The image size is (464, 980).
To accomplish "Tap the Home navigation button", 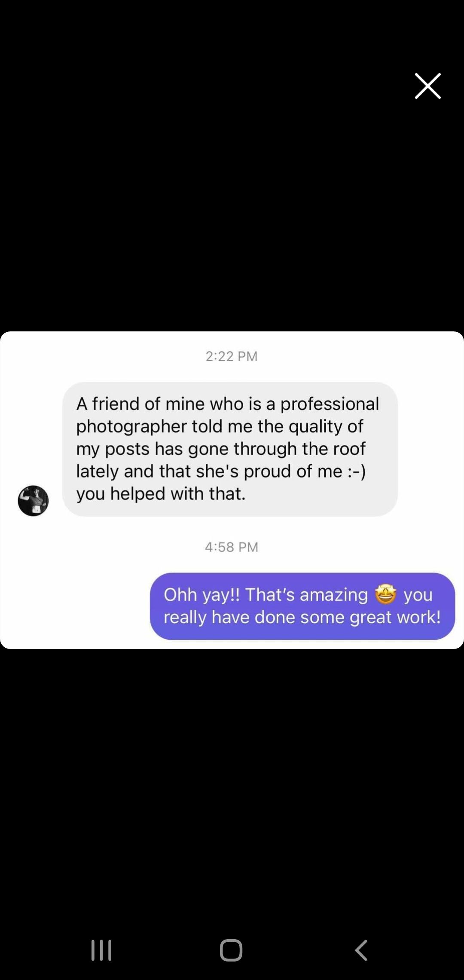I will pos(231,950).
